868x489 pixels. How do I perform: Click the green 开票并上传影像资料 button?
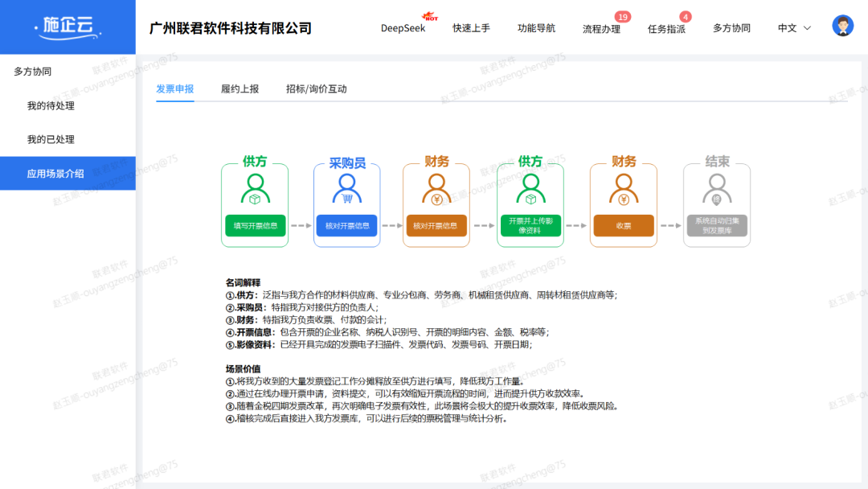click(530, 225)
